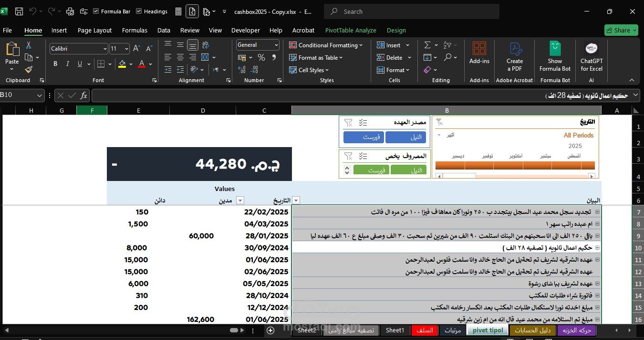Open the Design ribbon tab
The width and height of the screenshot is (644, 340).
(x=396, y=30)
